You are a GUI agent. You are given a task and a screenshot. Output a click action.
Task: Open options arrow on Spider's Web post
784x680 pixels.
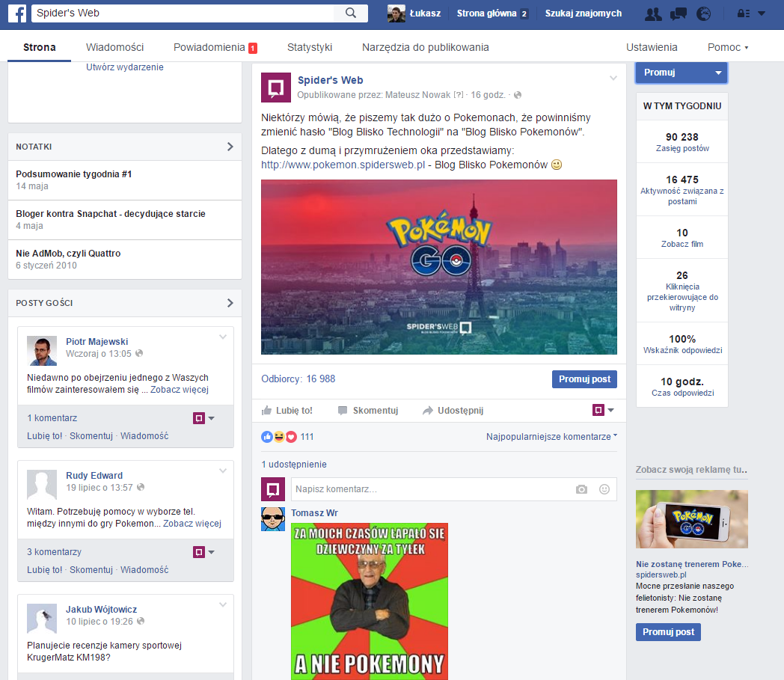tap(613, 78)
